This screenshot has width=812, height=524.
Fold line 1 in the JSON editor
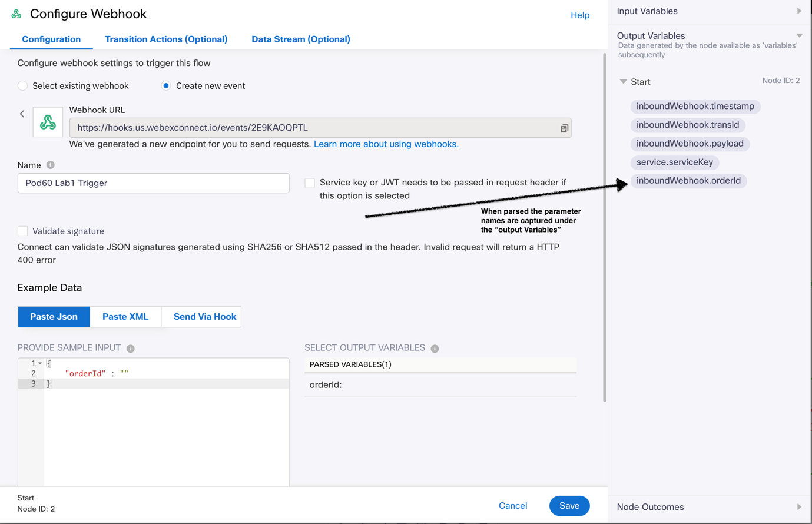pos(40,364)
